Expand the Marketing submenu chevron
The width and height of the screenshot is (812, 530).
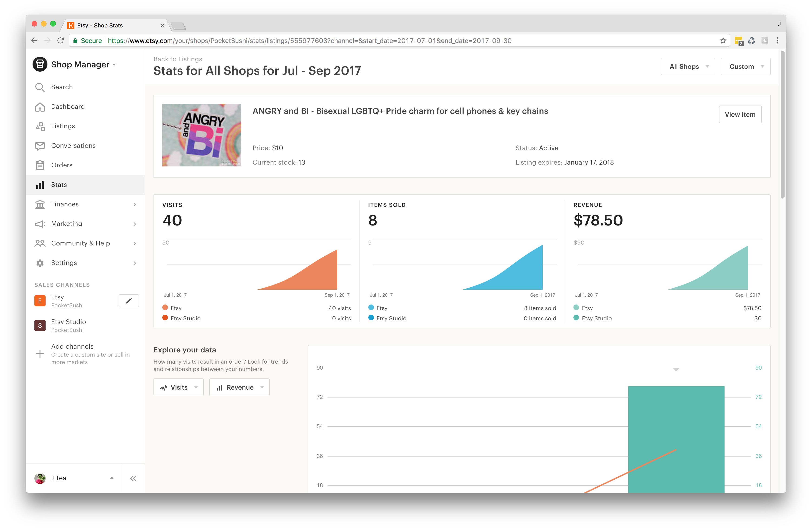click(x=135, y=224)
